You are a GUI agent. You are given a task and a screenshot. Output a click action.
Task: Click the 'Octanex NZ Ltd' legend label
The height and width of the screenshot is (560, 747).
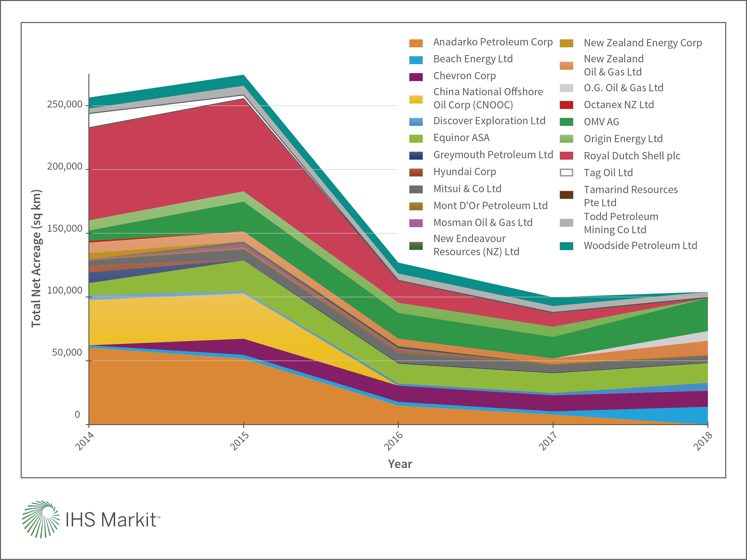[619, 105]
